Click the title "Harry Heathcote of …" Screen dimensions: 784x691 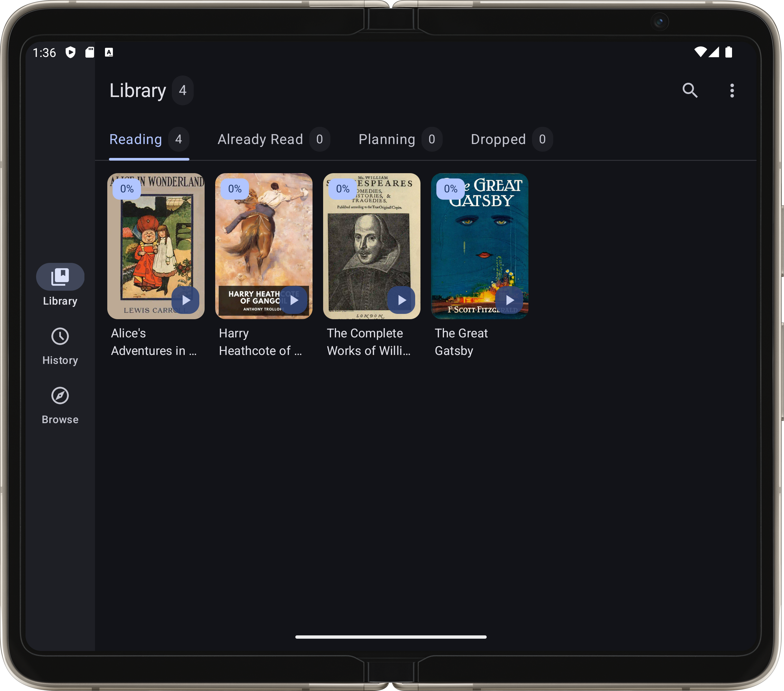coord(261,342)
